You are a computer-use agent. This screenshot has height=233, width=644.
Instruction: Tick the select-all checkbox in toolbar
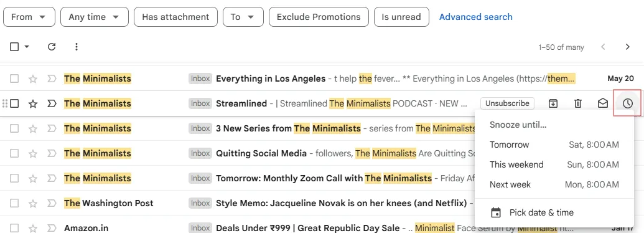[x=14, y=47]
